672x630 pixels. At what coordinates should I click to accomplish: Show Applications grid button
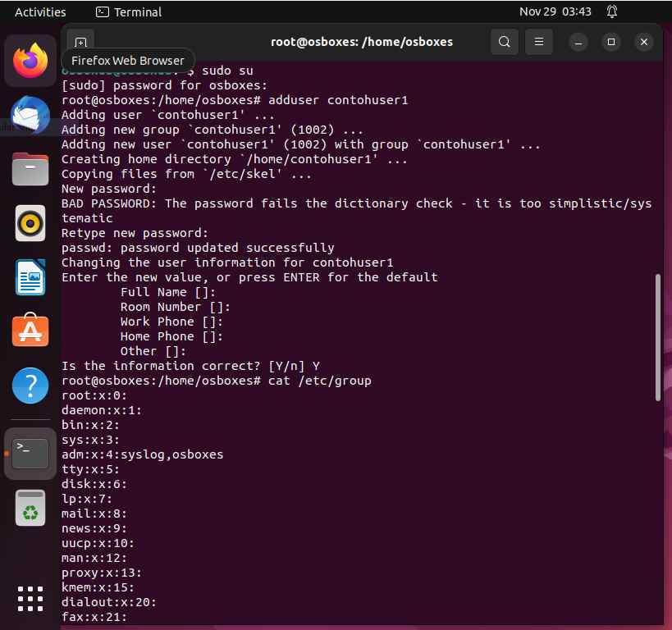coord(30,599)
